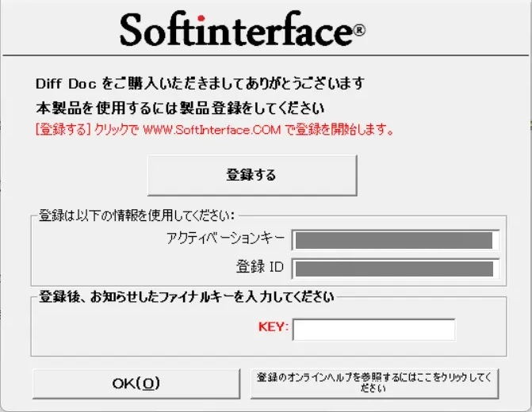Focus the KEY input field
The image size is (532, 412).
click(374, 330)
